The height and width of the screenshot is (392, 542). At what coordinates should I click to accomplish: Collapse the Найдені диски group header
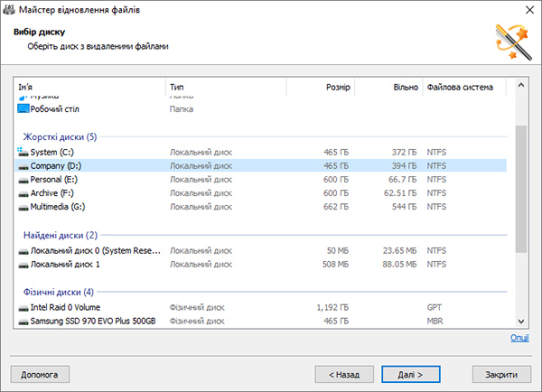click(x=61, y=236)
